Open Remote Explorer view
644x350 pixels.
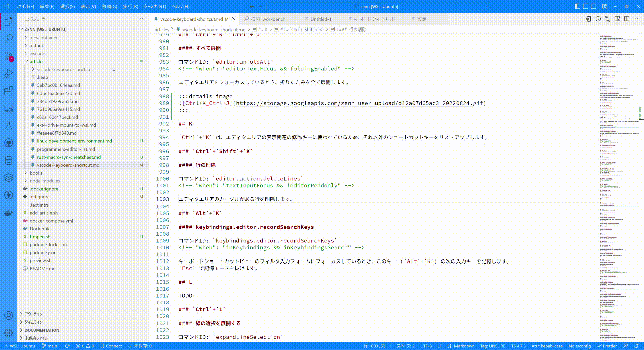9,108
